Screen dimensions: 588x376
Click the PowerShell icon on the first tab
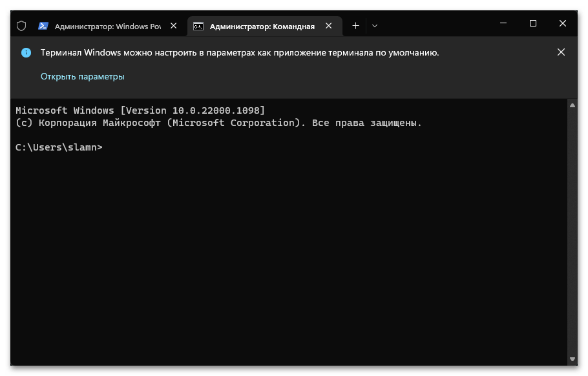tap(43, 26)
